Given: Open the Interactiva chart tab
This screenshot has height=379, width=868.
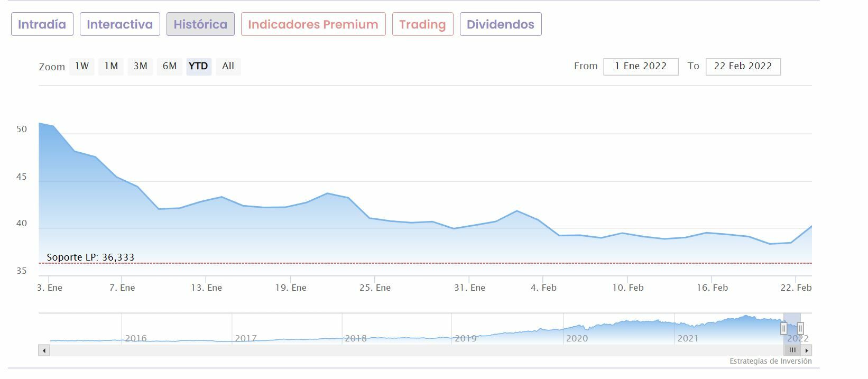Looking at the screenshot, I should [119, 24].
